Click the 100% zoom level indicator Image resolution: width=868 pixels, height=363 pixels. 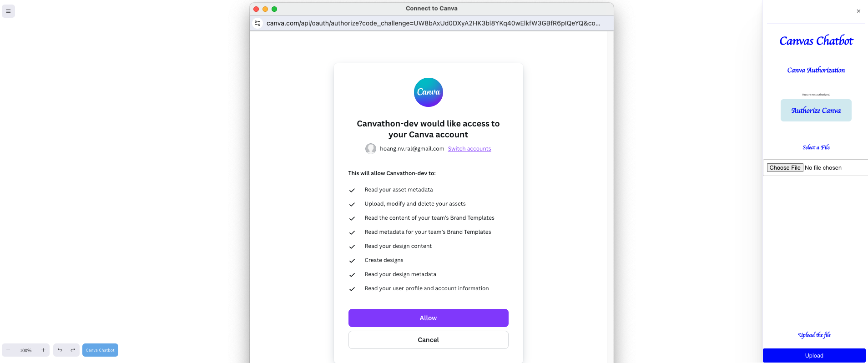tap(25, 350)
